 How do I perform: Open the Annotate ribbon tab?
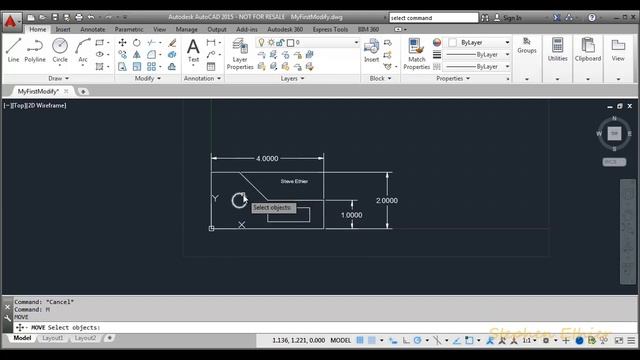click(x=93, y=29)
